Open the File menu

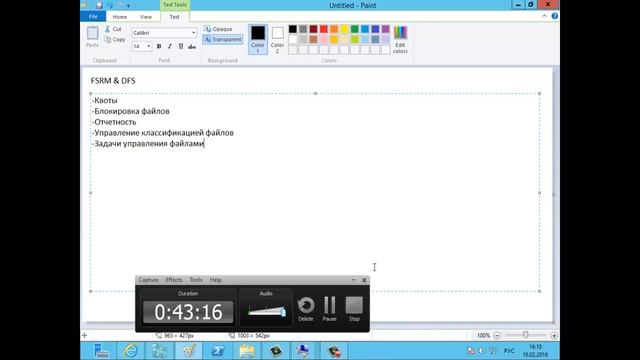click(x=93, y=17)
